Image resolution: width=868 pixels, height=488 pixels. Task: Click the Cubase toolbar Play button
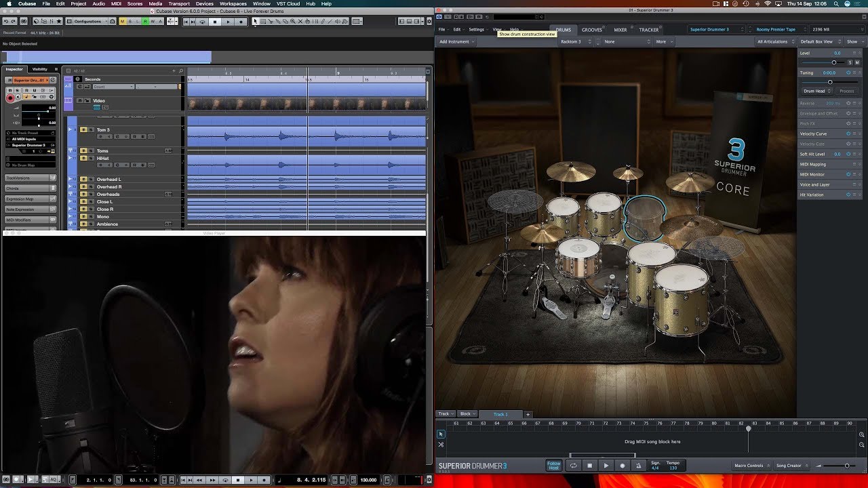(x=228, y=22)
